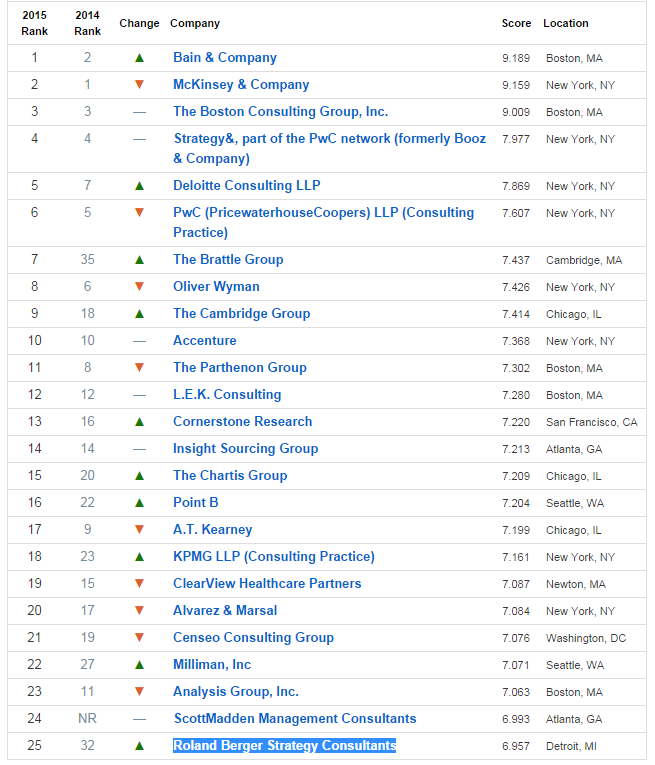The image size is (655, 765).
Task: Open the Deloitte Consulting LLP link
Action: coord(247,185)
